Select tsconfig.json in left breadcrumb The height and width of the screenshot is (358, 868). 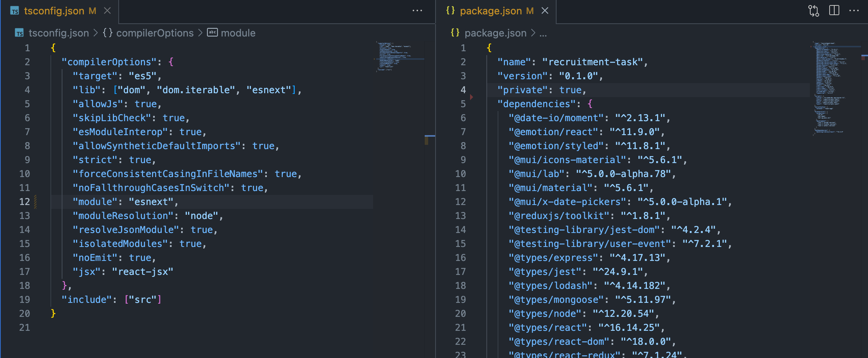pos(59,33)
